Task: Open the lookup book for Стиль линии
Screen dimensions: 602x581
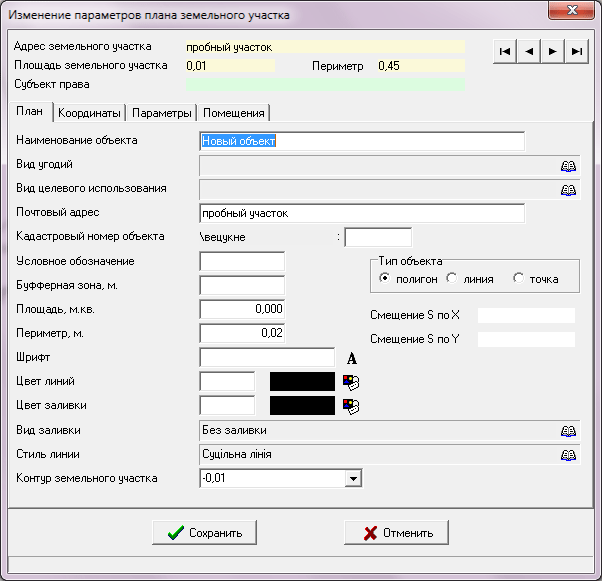Action: click(568, 455)
